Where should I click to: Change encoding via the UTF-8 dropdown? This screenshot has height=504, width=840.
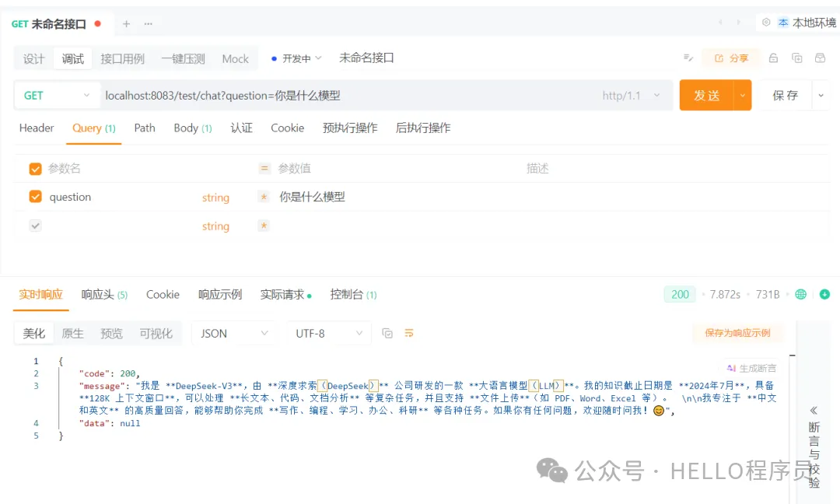point(327,332)
